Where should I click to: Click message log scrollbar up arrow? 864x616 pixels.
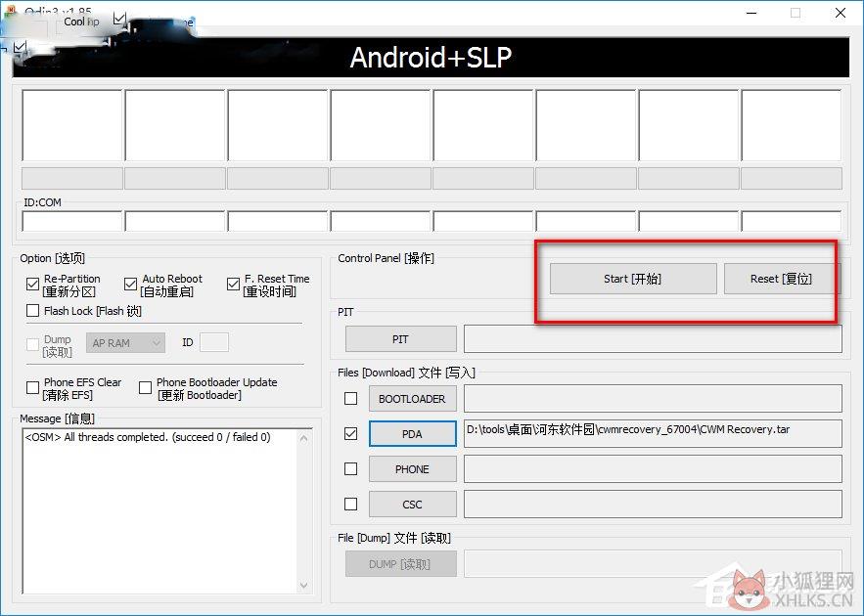click(x=303, y=438)
